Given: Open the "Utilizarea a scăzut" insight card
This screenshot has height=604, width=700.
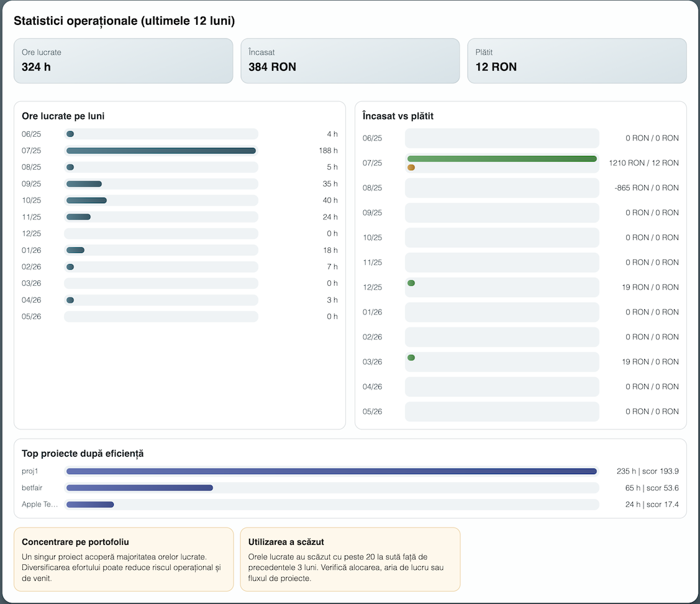Looking at the screenshot, I should [x=350, y=559].
